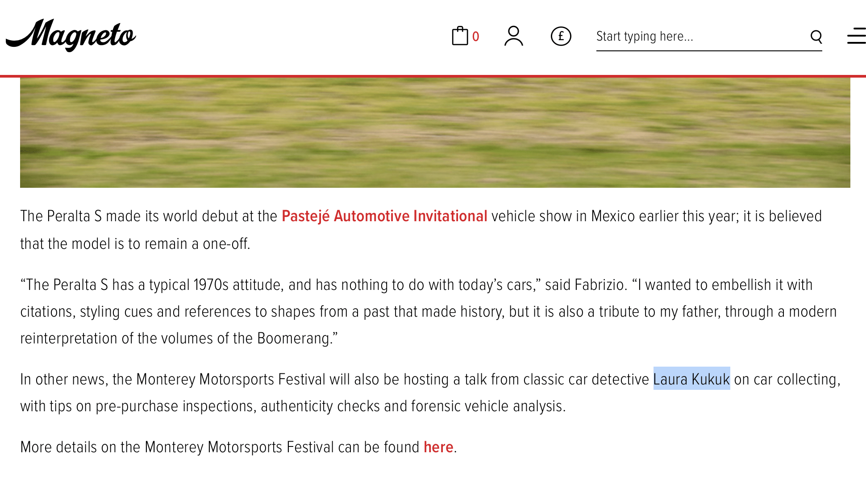866x504 pixels.
Task: Click the red cart item count
Action: [476, 37]
